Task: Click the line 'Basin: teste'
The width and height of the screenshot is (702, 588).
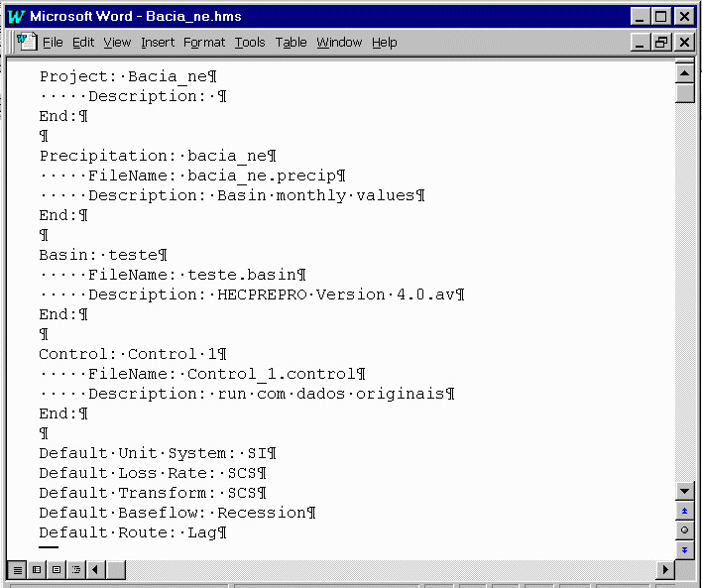Action: click(103, 255)
